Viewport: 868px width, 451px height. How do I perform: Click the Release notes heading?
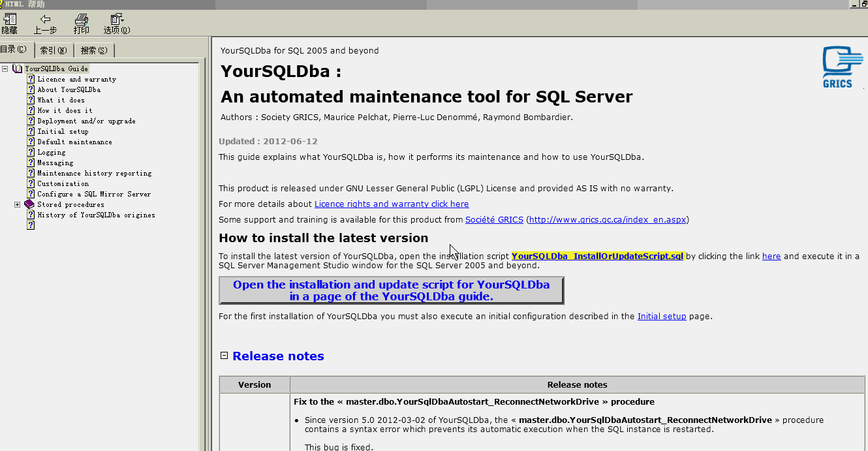pyautogui.click(x=278, y=356)
